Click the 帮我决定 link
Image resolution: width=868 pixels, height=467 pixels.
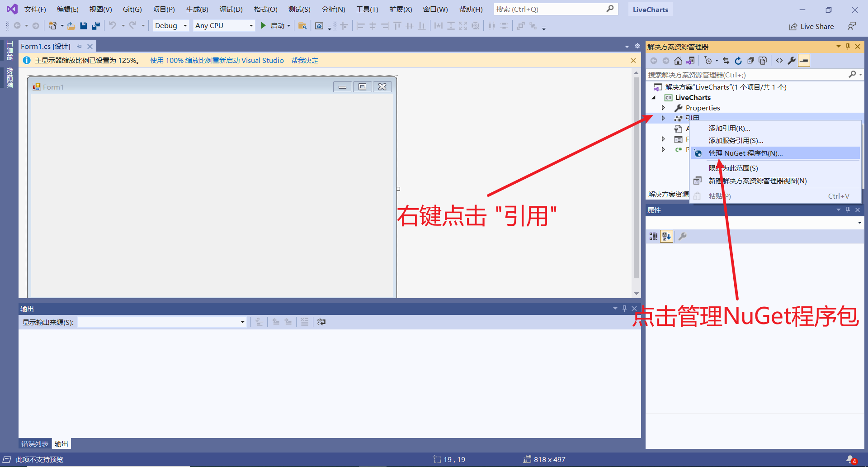tap(305, 61)
